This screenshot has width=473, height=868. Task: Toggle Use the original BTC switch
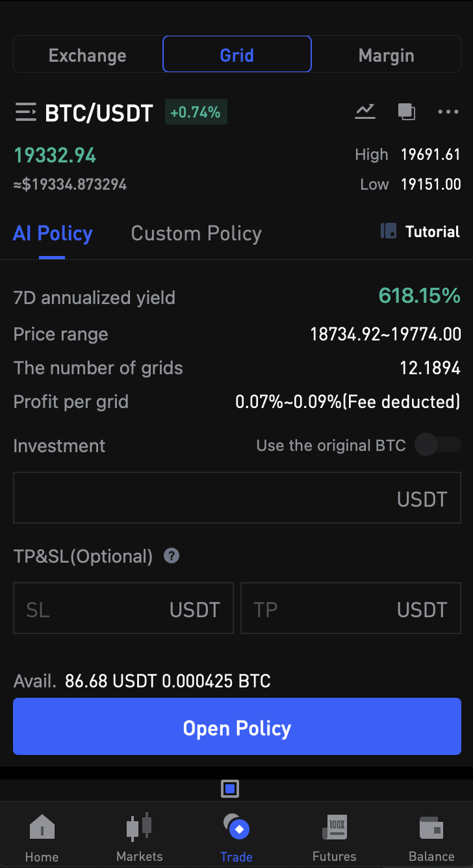pos(438,445)
